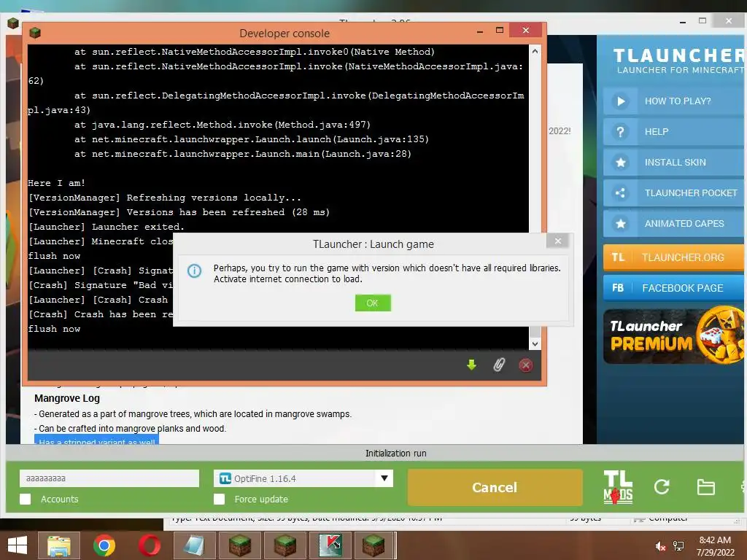Click the muted volume tray icon
This screenshot has width=747, height=560.
[x=659, y=547]
